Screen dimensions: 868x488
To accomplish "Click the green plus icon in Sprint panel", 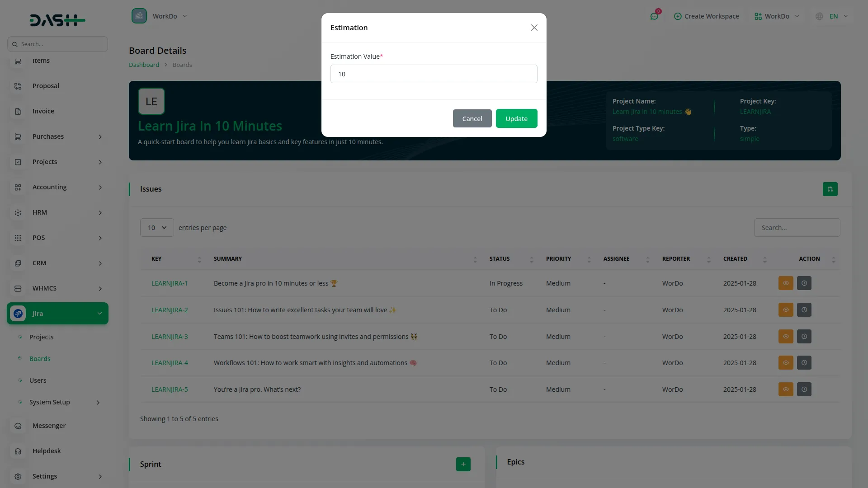I will pyautogui.click(x=463, y=464).
